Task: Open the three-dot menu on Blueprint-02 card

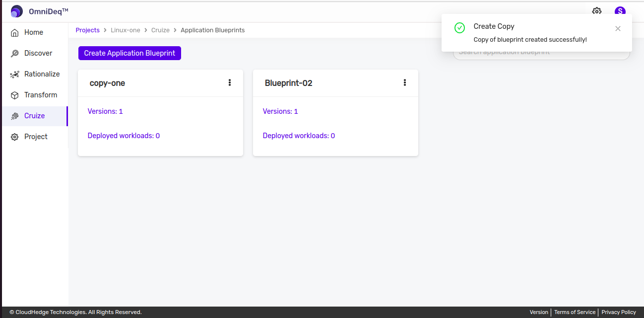Action: point(405,82)
